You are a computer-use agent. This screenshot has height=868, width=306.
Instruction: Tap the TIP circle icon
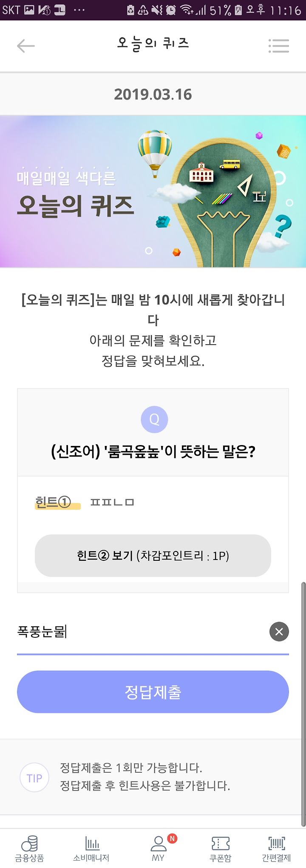34,778
